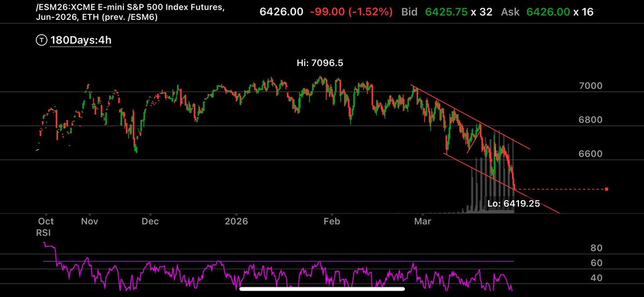
Task: Select the red current-price marker on axis
Action: coord(606,189)
